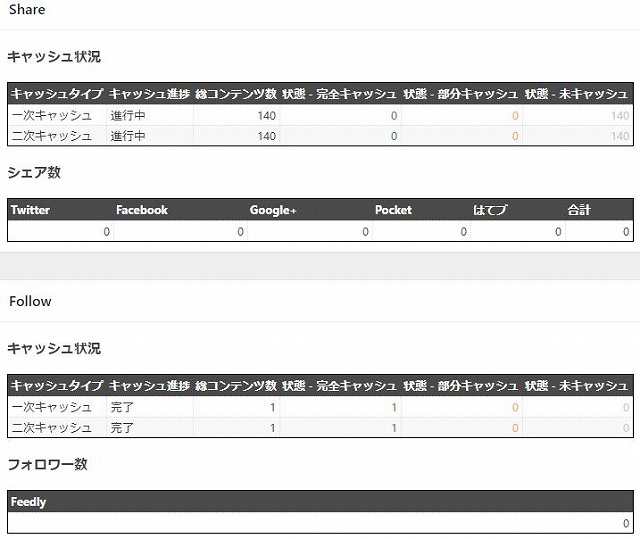The image size is (640, 539).
Task: Click 部分キャッシュ value 0 in Follow 一次キャッシュ row
Action: [515, 408]
